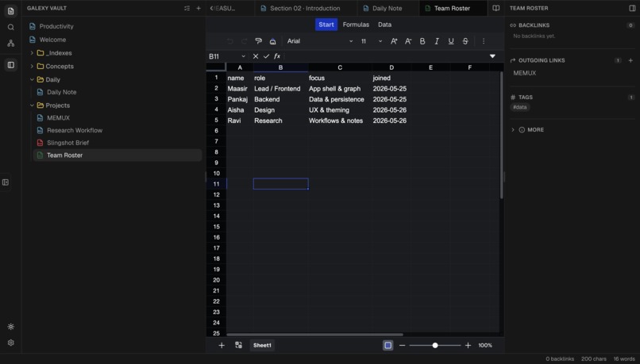Switch to the Start ribbon tab
640x364 pixels.
click(x=326, y=25)
